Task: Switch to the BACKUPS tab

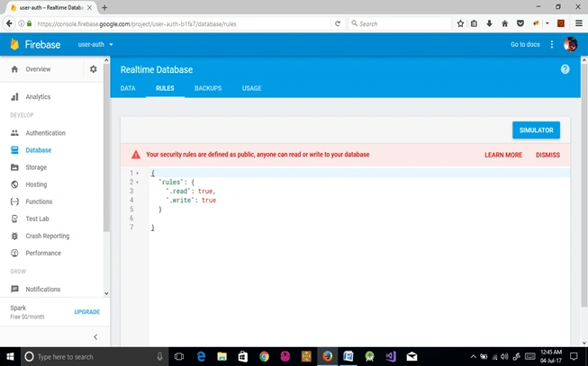Action: [x=208, y=88]
